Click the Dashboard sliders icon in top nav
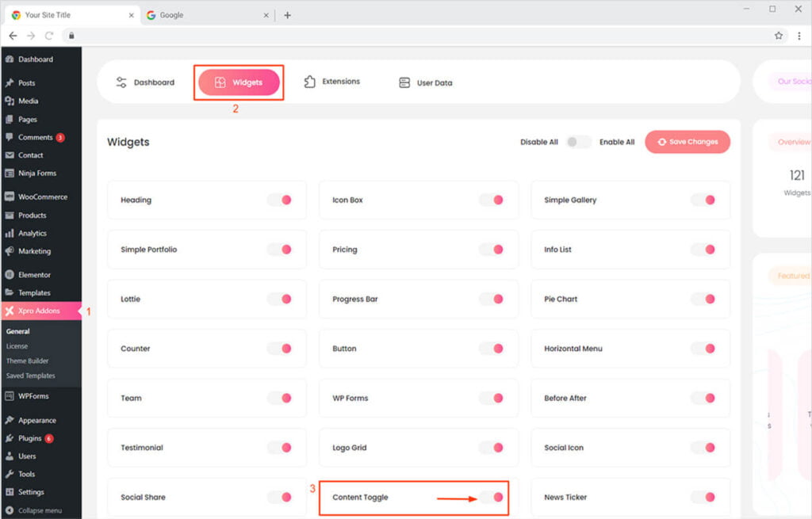This screenshot has height=519, width=812. (121, 82)
